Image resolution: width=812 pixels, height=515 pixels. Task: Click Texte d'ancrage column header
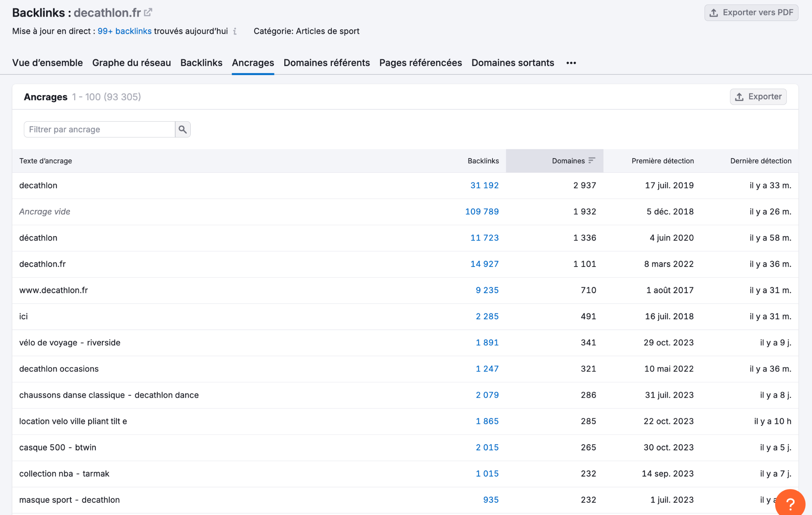(x=46, y=161)
